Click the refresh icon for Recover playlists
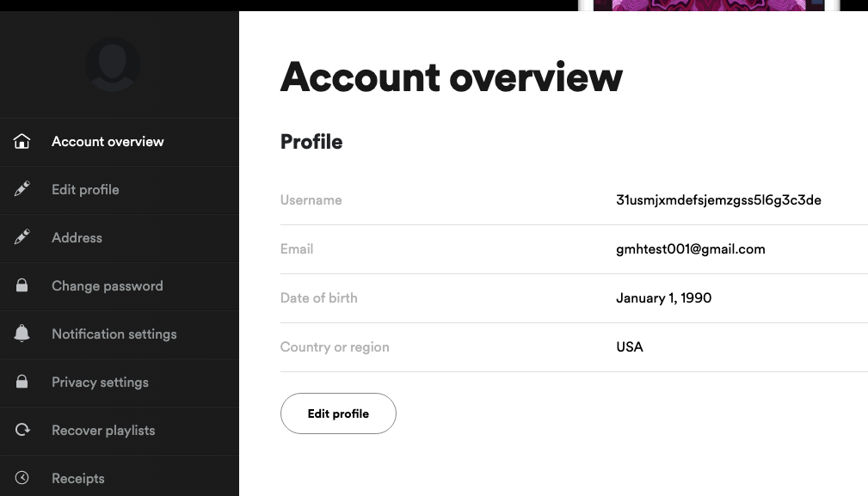The image size is (868, 496). point(22,431)
